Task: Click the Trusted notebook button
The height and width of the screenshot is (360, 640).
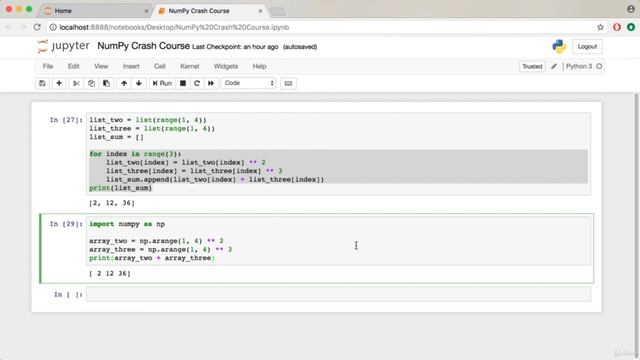Action: click(532, 66)
